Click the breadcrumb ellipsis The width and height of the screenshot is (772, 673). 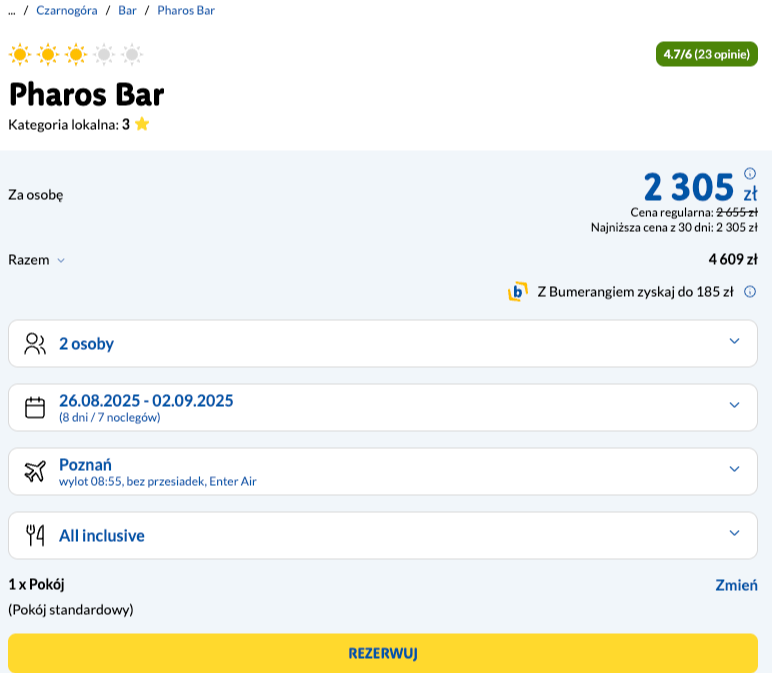click(x=12, y=11)
